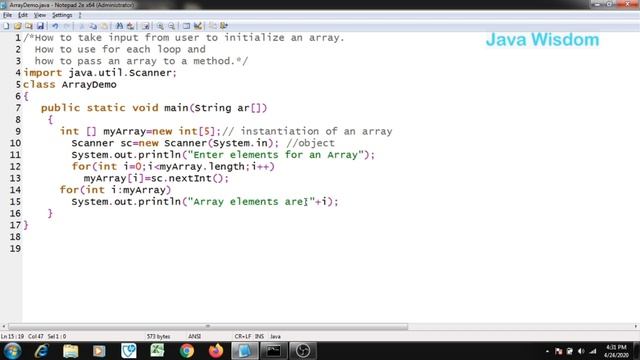Click the Action Center flag tray icon
640x360 pixels.
point(558,351)
